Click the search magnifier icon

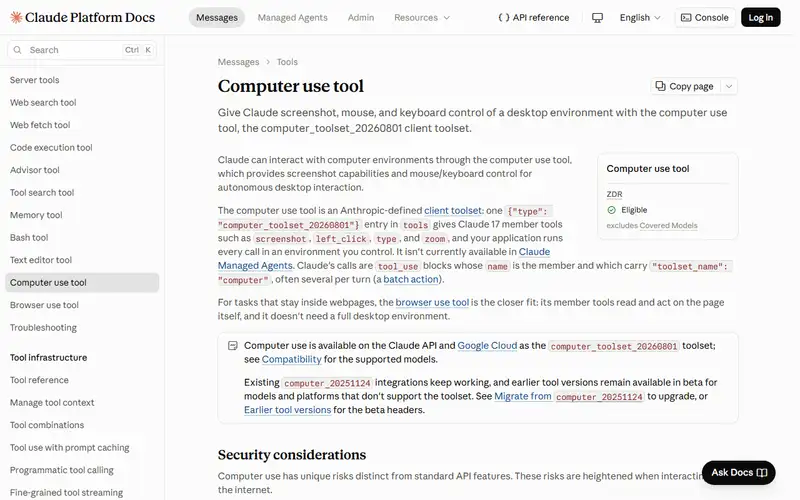tap(17, 50)
